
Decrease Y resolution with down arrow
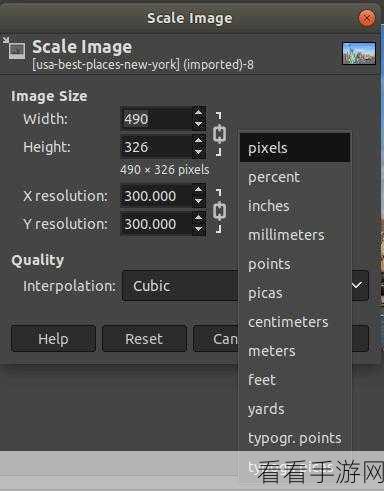click(x=198, y=229)
